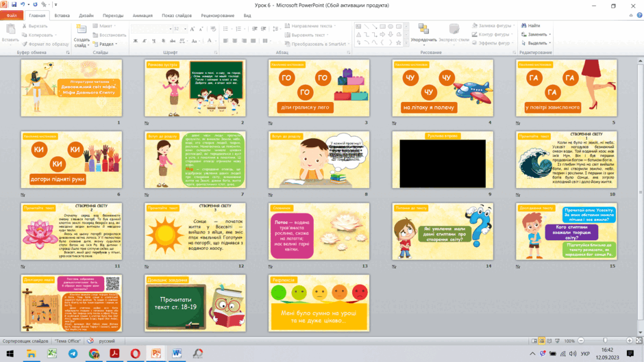Screen dimensions: 644x362
Task: Expand Выровнять текст dropdown
Action: tap(307, 35)
